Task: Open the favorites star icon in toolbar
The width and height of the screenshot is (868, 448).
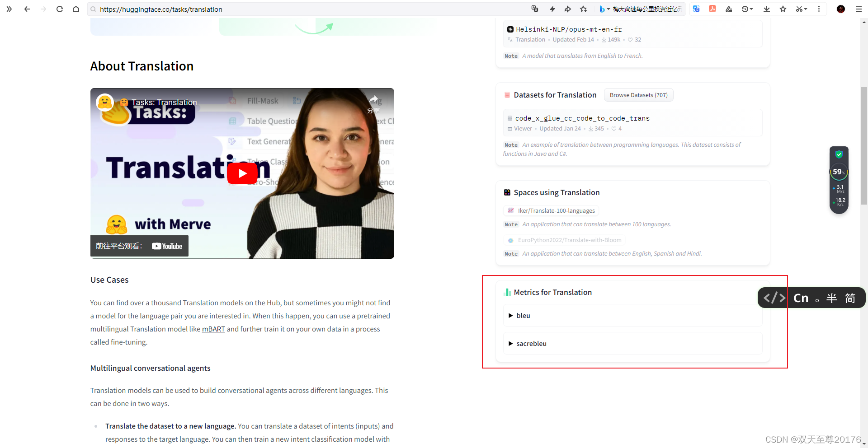Action: click(x=783, y=9)
